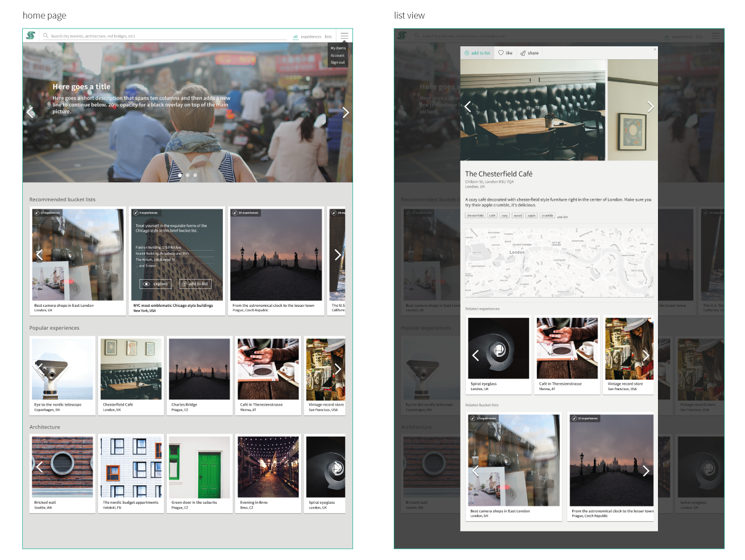Open the 'Charles Bridge' experience card

(x=199, y=375)
